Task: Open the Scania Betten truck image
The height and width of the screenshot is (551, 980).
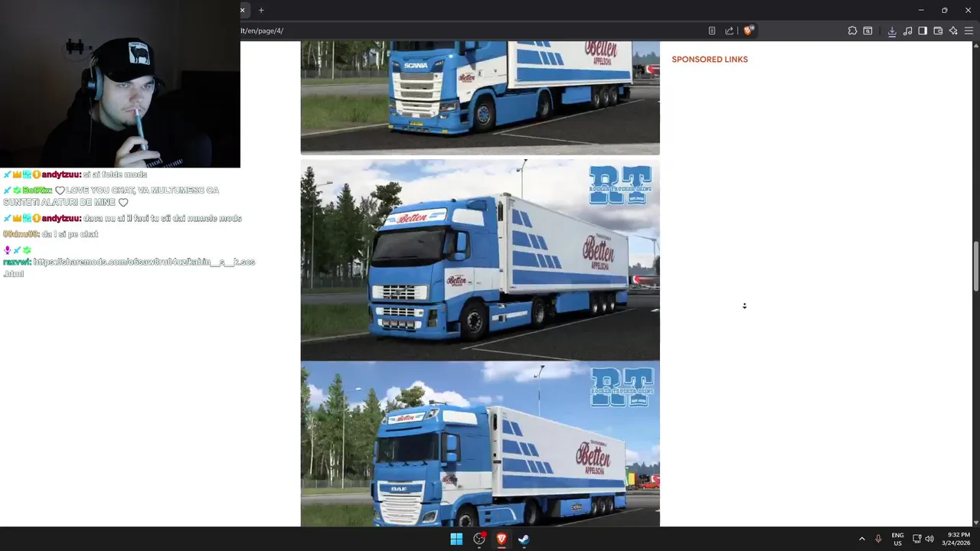Action: pyautogui.click(x=480, y=97)
